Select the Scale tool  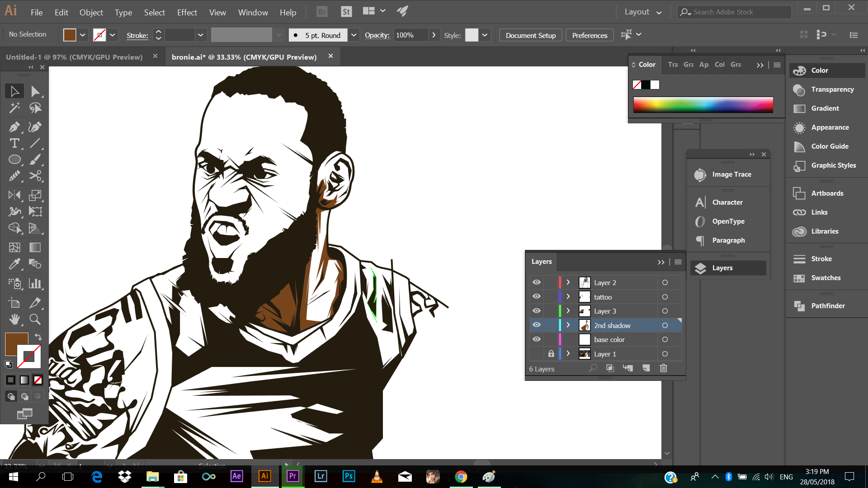pyautogui.click(x=35, y=195)
